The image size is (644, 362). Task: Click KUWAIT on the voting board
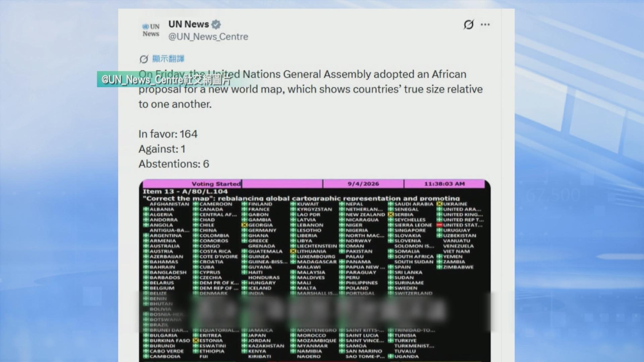point(308,204)
